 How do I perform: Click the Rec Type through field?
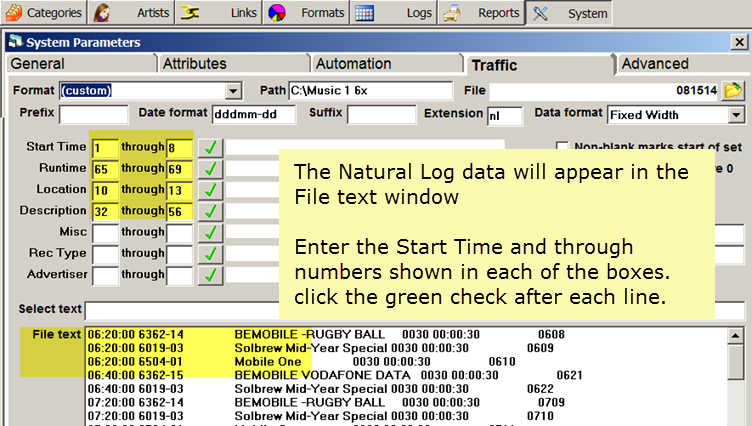coord(179,254)
